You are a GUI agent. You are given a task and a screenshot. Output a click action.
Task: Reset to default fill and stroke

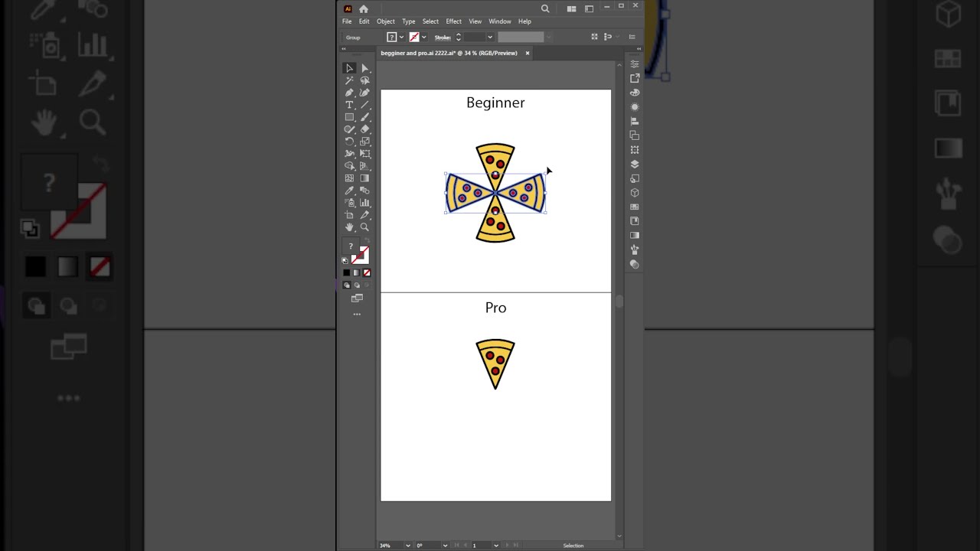[x=345, y=261]
